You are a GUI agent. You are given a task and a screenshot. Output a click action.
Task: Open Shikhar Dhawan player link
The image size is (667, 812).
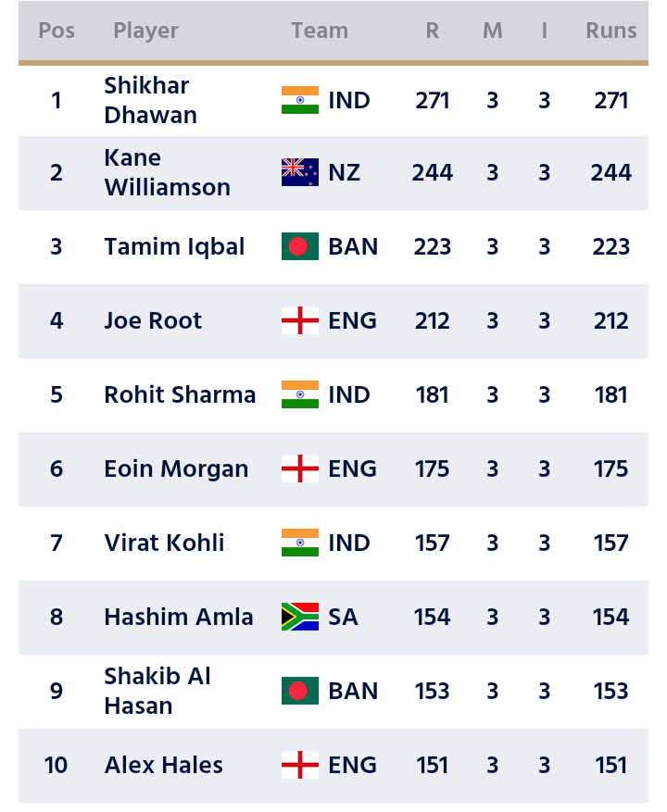point(150,100)
